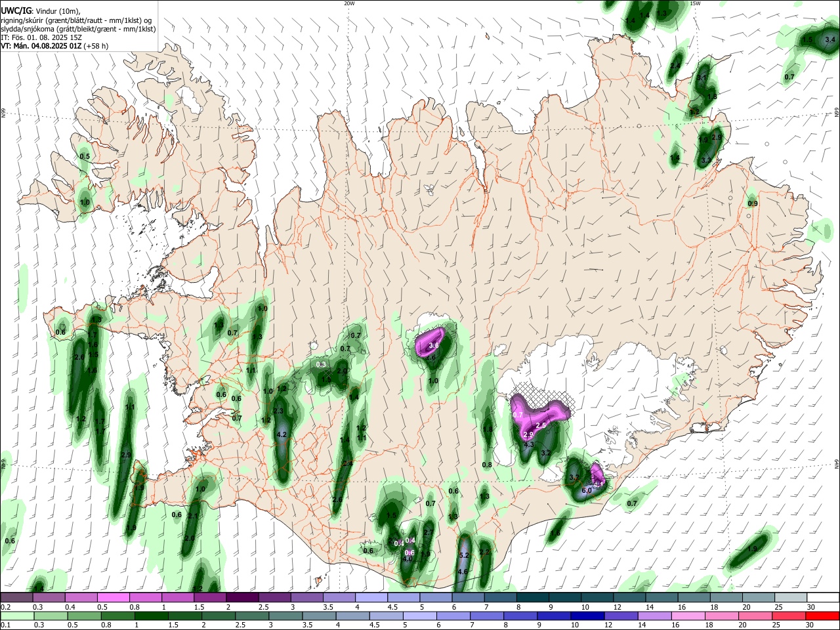Click the dark teal top-row swatch labeled 8
The height and width of the screenshot is (630, 840).
(x=532, y=597)
